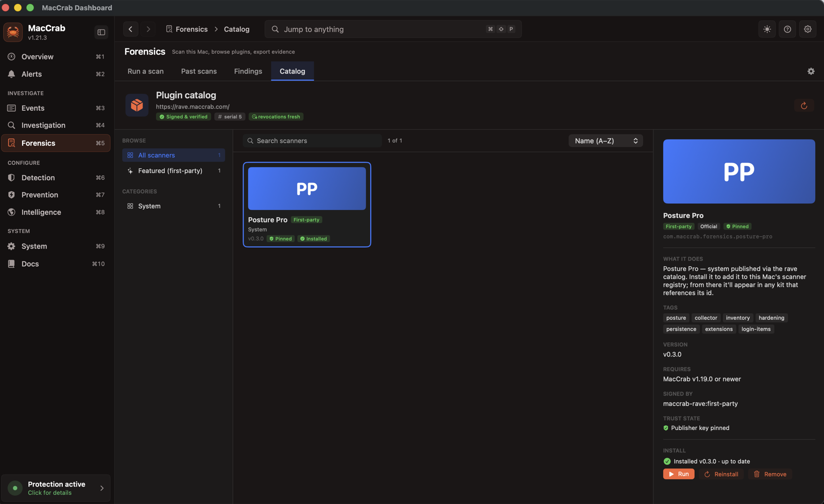Click revocations fresh badge
Screen dimensions: 824x504
276,117
